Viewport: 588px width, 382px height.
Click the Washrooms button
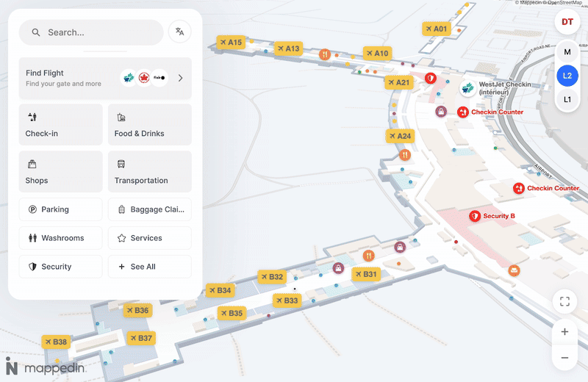[61, 238]
